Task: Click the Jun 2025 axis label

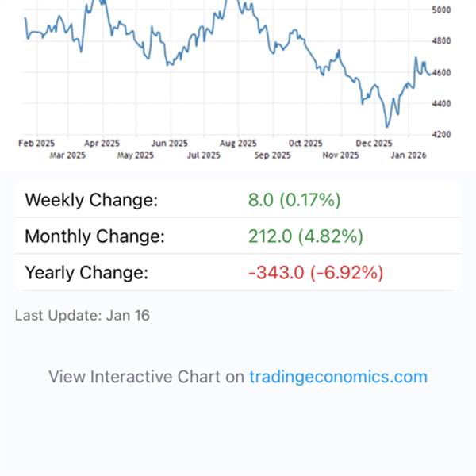Action: tap(170, 144)
